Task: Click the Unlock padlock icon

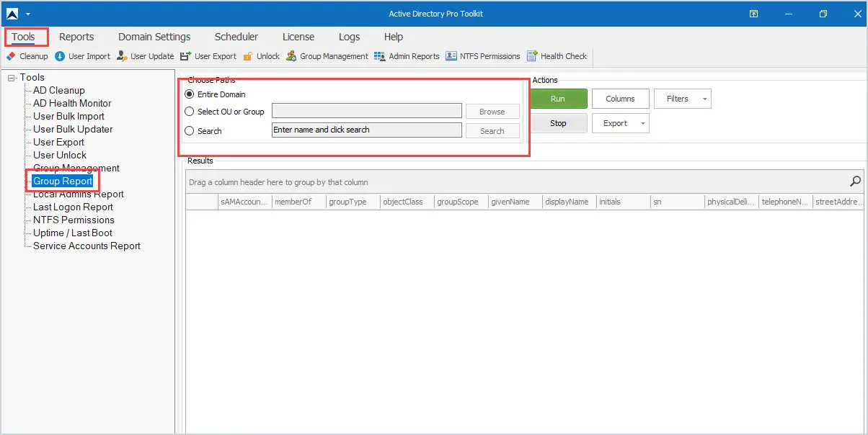Action: tap(248, 56)
